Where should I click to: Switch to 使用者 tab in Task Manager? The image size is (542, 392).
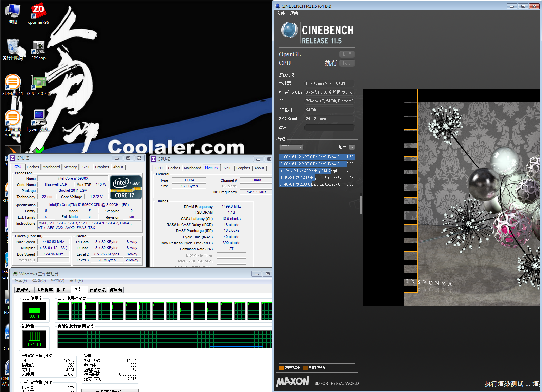click(x=116, y=290)
